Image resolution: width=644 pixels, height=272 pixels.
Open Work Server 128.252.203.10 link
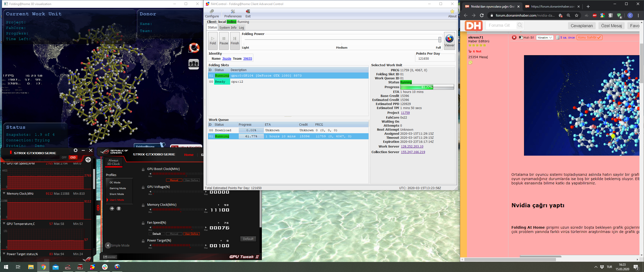[x=412, y=146]
